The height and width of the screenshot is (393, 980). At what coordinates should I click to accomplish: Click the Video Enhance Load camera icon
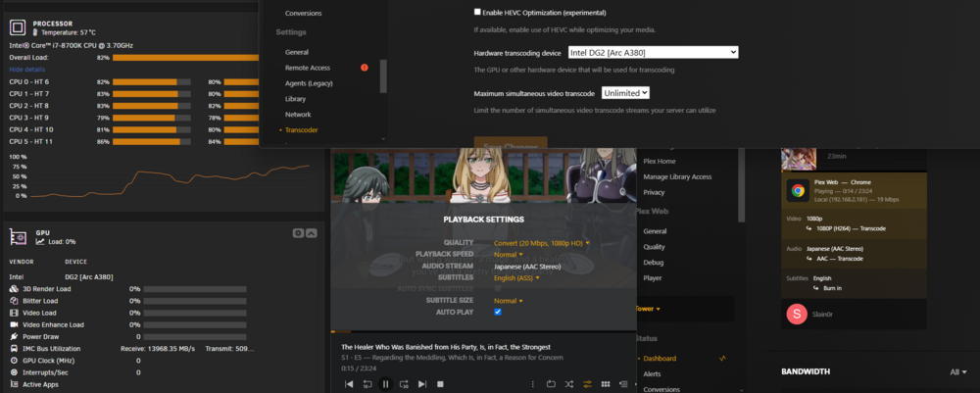(14, 324)
